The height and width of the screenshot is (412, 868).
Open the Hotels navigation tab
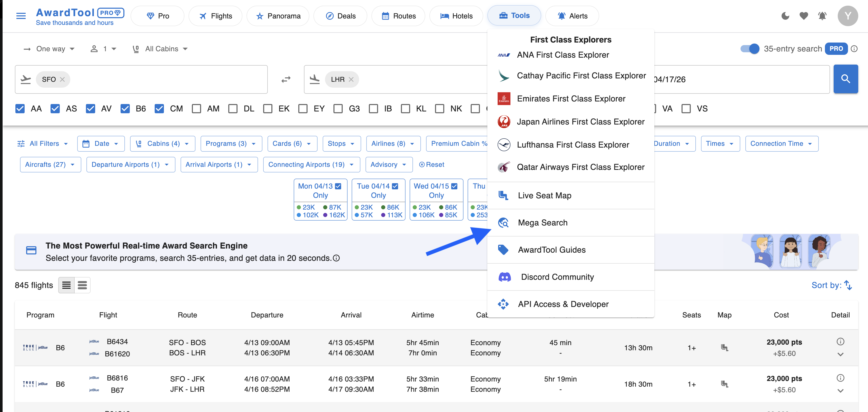pyautogui.click(x=456, y=16)
